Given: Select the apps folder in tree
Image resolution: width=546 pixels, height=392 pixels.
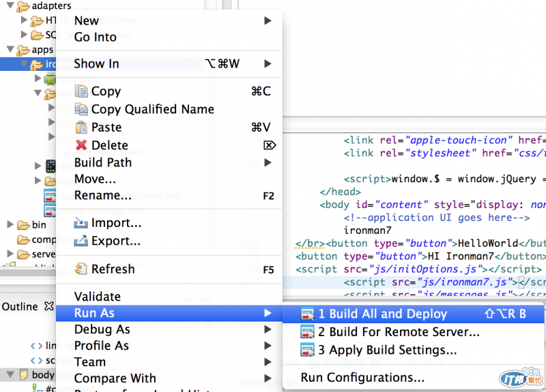Looking at the screenshot, I should tap(42, 50).
